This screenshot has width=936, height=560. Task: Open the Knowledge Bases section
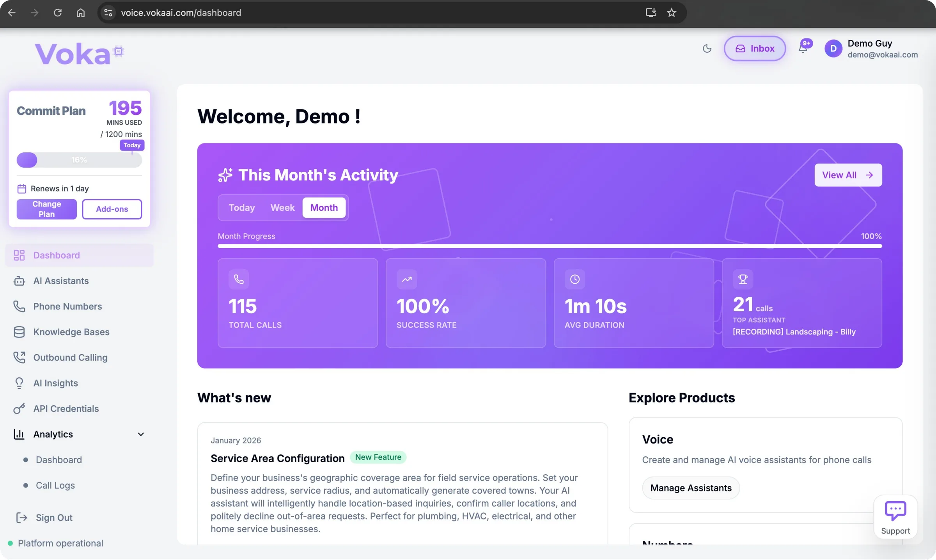point(71,332)
